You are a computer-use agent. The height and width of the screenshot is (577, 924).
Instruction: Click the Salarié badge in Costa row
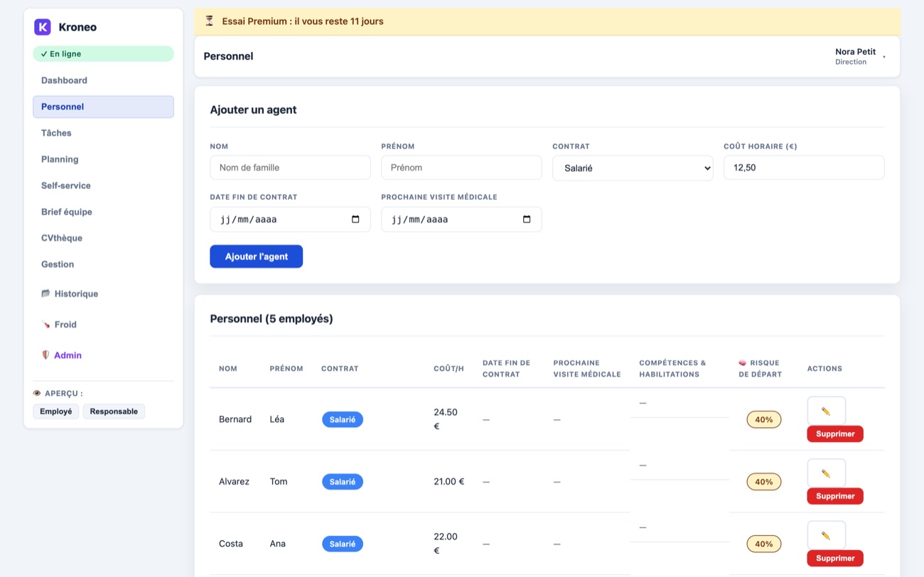tap(343, 544)
